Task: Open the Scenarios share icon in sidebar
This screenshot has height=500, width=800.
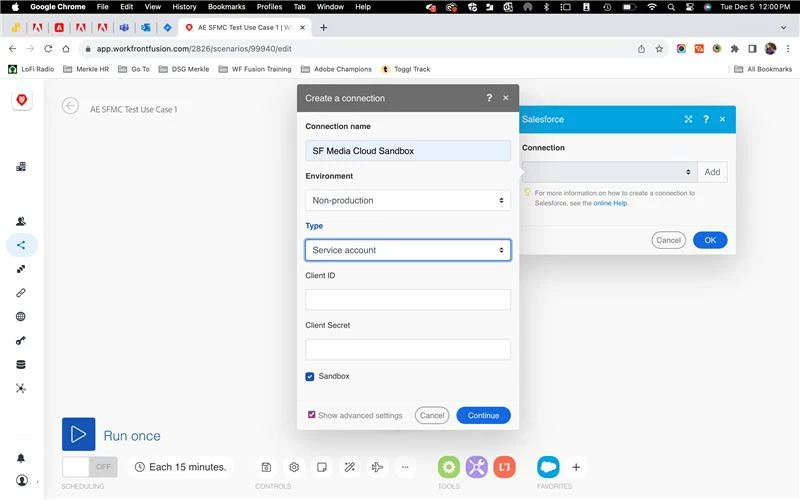Action: pyautogui.click(x=21, y=245)
